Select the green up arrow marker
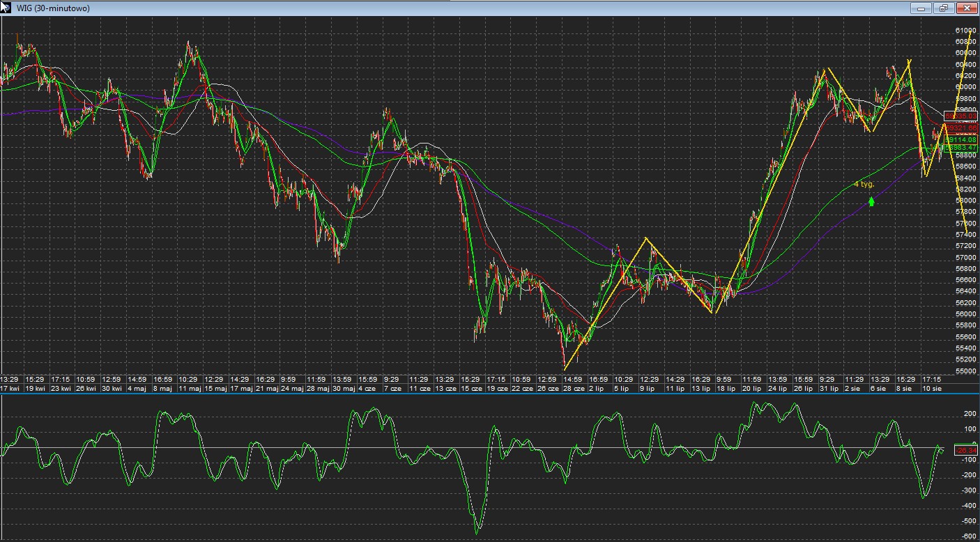Screen dimensions: 980x542 tap(871, 201)
